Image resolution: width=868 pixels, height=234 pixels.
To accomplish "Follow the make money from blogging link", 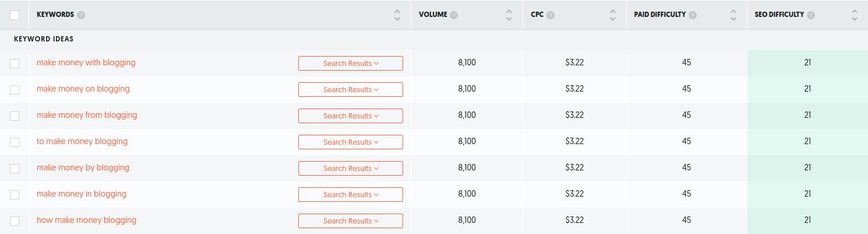I will click(87, 115).
